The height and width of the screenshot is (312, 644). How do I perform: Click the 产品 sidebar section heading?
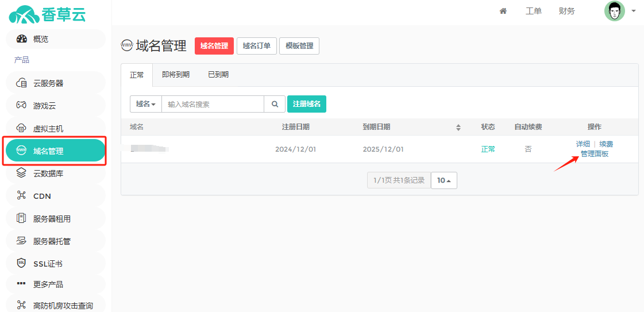click(21, 60)
